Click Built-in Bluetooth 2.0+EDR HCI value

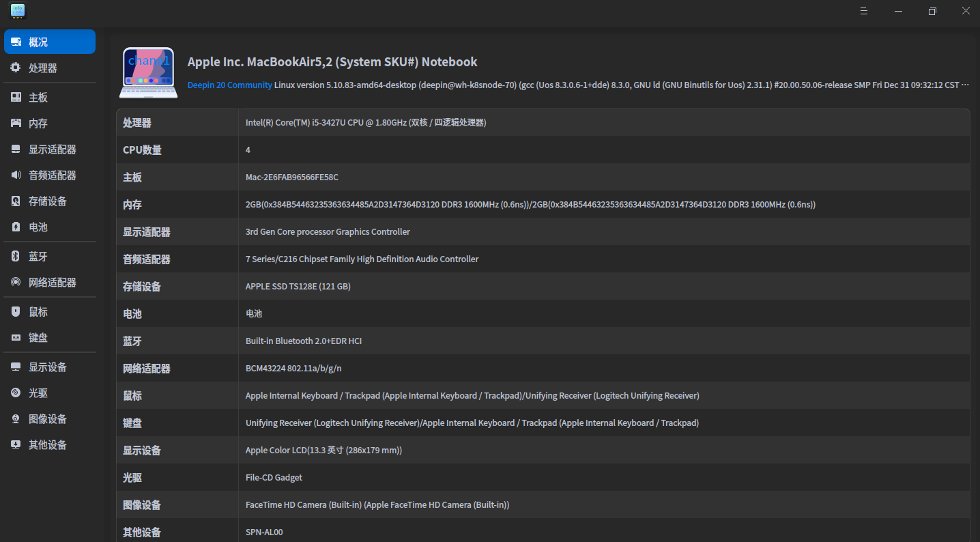304,341
